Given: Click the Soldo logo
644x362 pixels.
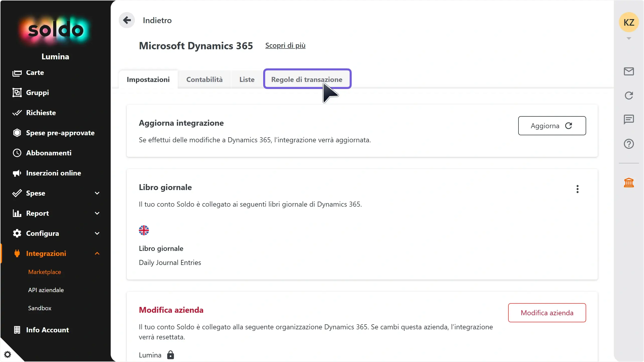Looking at the screenshot, I should pos(55,30).
